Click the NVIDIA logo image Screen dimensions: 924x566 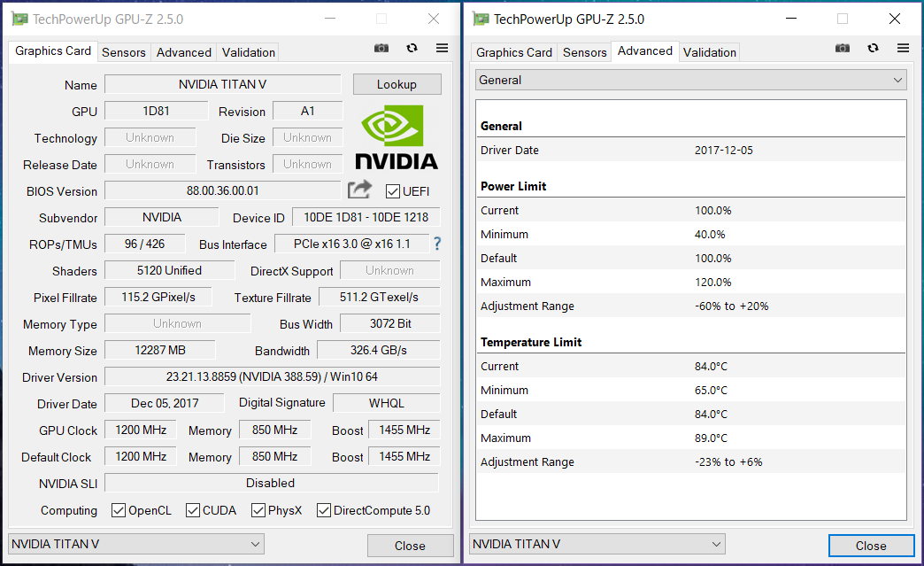pyautogui.click(x=396, y=136)
